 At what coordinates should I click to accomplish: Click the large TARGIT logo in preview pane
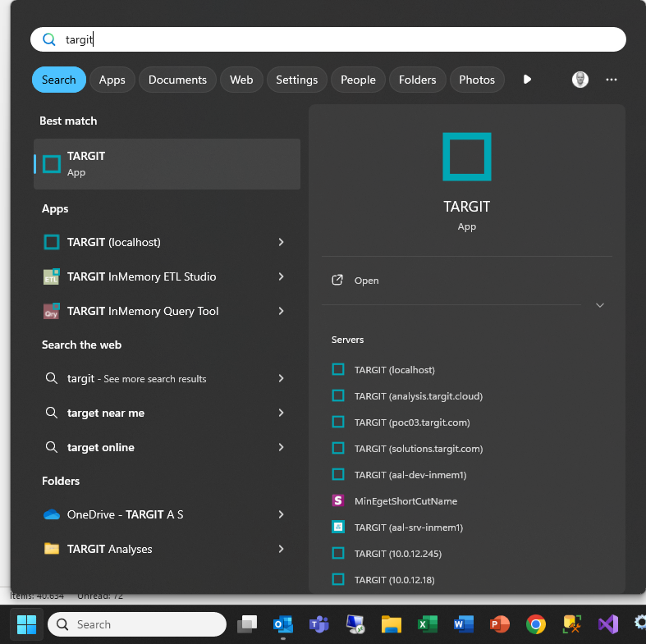[x=467, y=157]
